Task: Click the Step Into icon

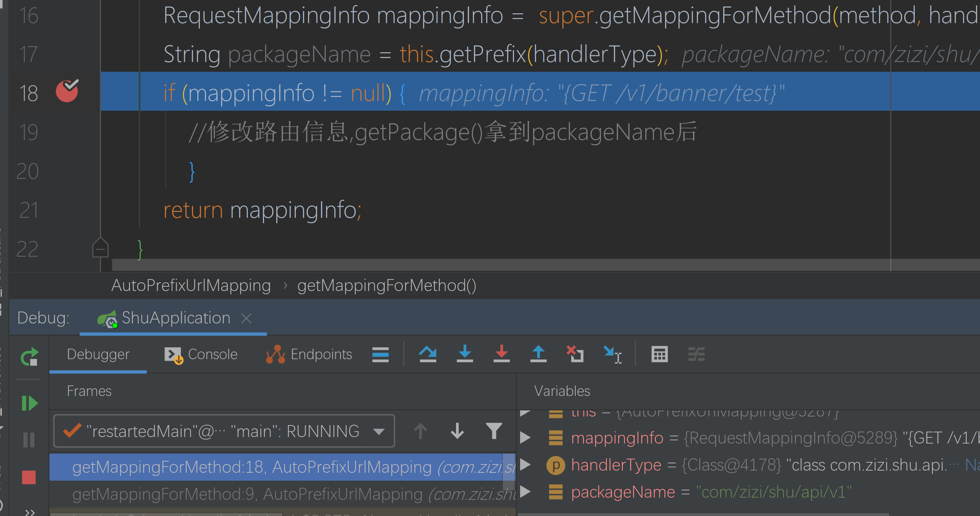Action: [465, 354]
